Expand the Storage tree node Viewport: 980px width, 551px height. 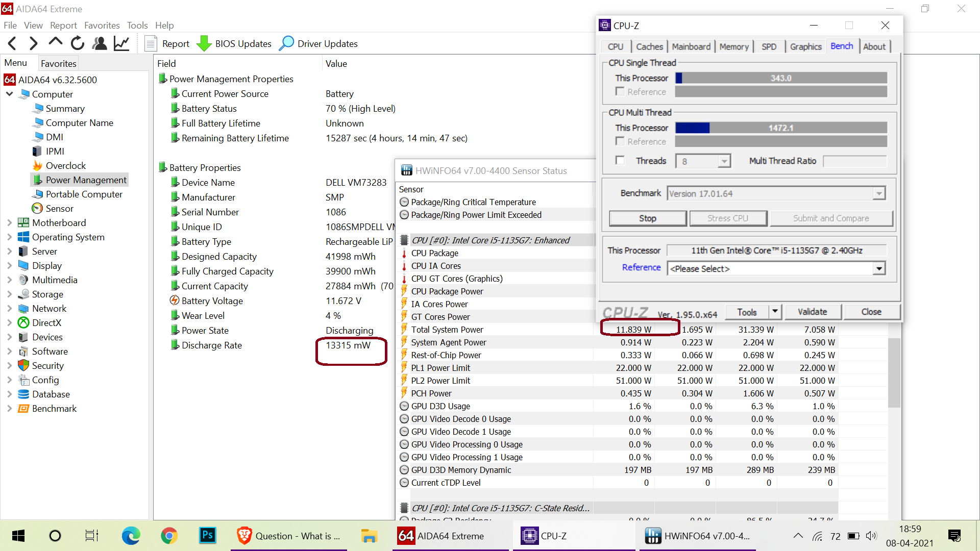[x=9, y=294]
